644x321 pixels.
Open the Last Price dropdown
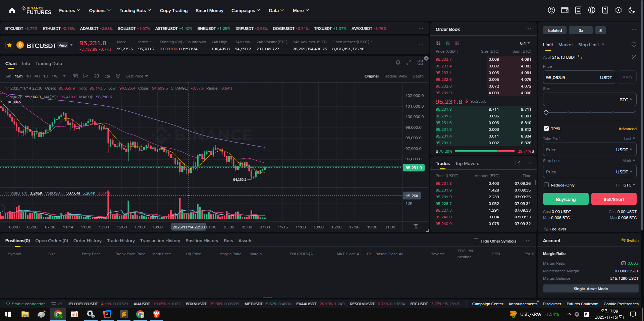click(x=137, y=76)
